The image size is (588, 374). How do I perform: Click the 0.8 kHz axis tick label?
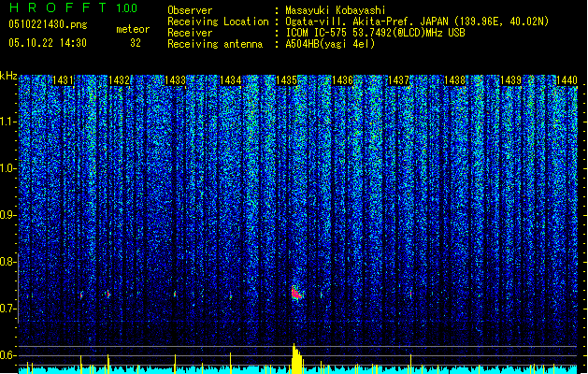(x=7, y=262)
